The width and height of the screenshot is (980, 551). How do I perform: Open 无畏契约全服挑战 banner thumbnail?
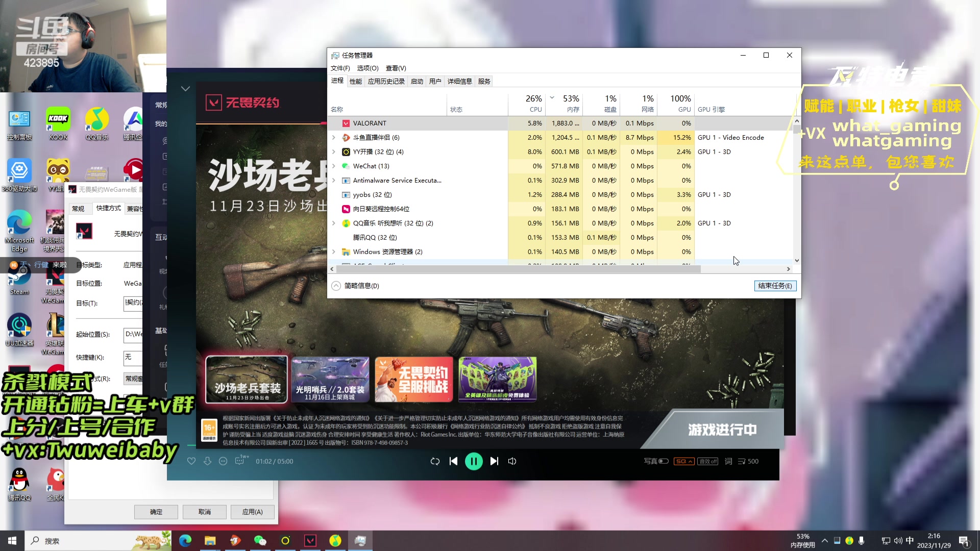[414, 380]
